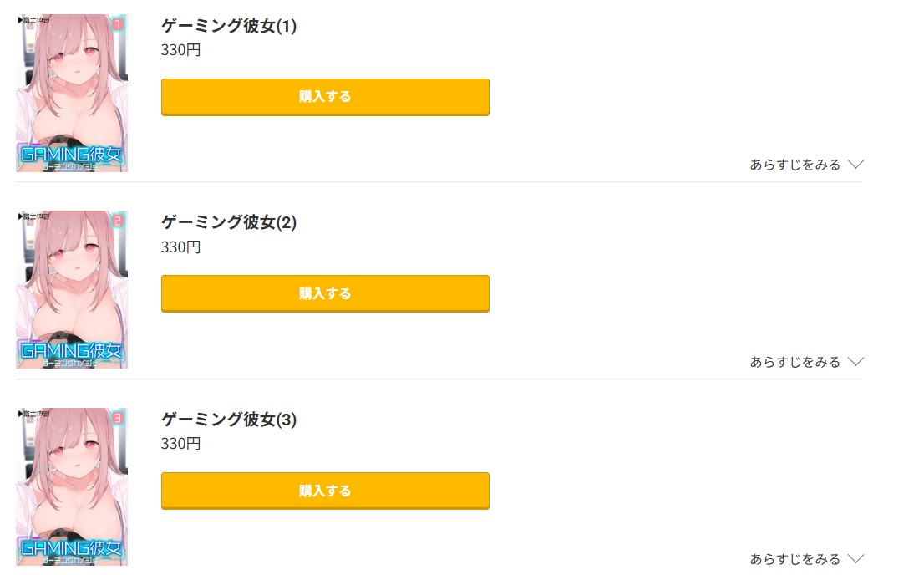Click the 330円 price under ゲーミング彼女(1)
The image size is (924, 575).
[181, 50]
